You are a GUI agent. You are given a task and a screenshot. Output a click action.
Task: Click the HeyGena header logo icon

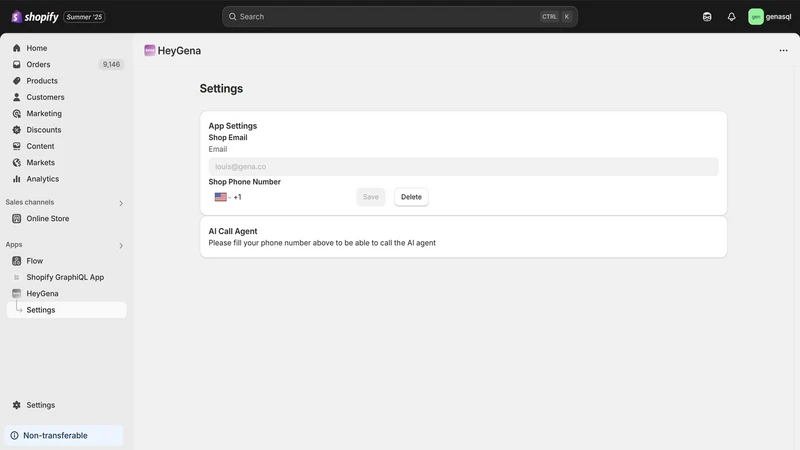tap(149, 50)
